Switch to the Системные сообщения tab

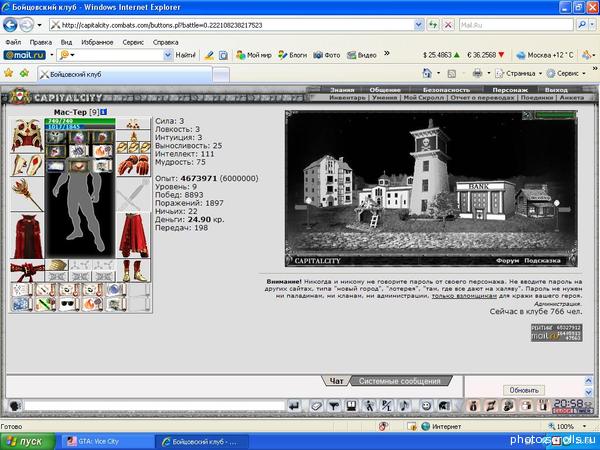[399, 381]
